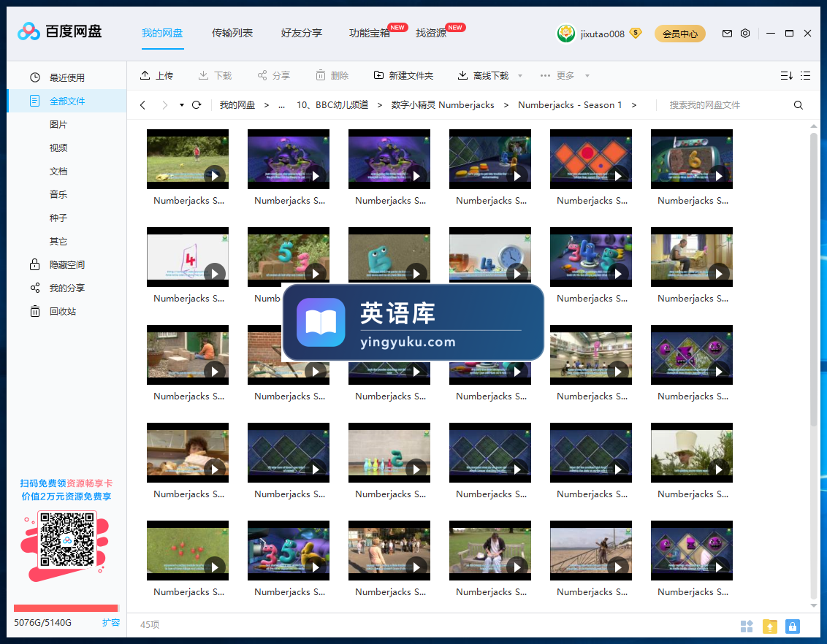
Task: Open the mail message icon in title bar
Action: [727, 34]
